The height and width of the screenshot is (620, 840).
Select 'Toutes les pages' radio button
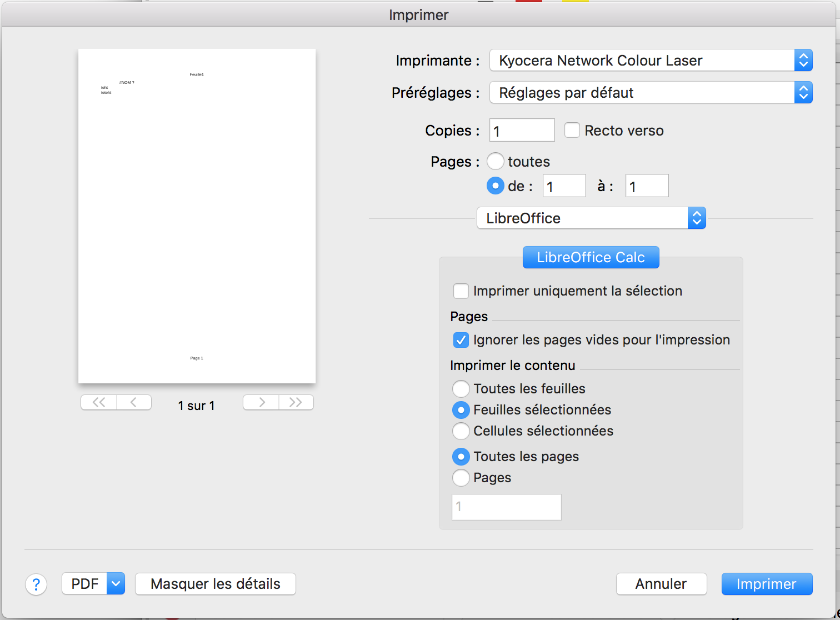click(x=461, y=457)
